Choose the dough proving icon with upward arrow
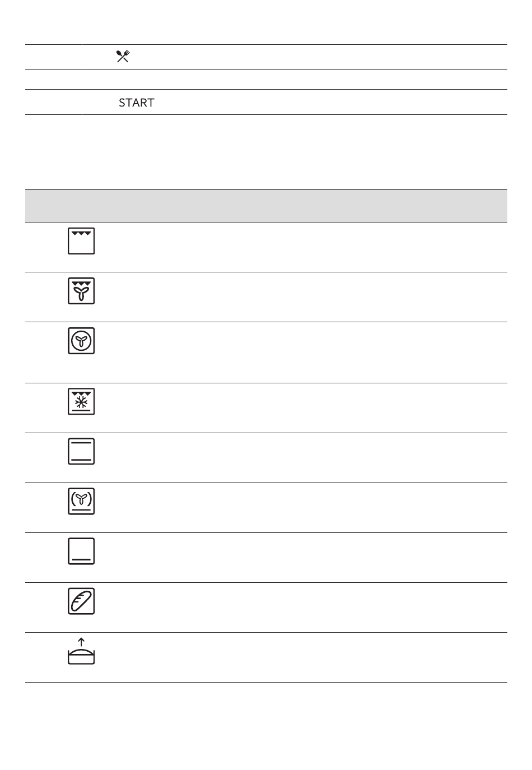The height and width of the screenshot is (770, 532). (81, 651)
